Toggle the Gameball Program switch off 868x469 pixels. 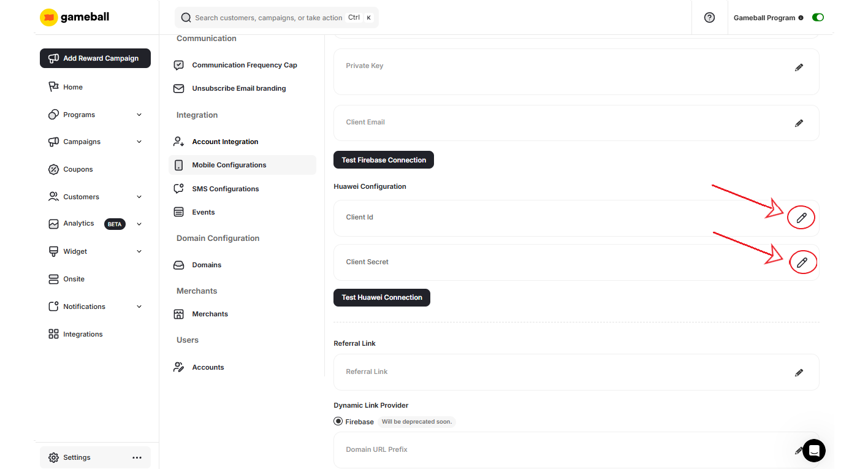[818, 17]
